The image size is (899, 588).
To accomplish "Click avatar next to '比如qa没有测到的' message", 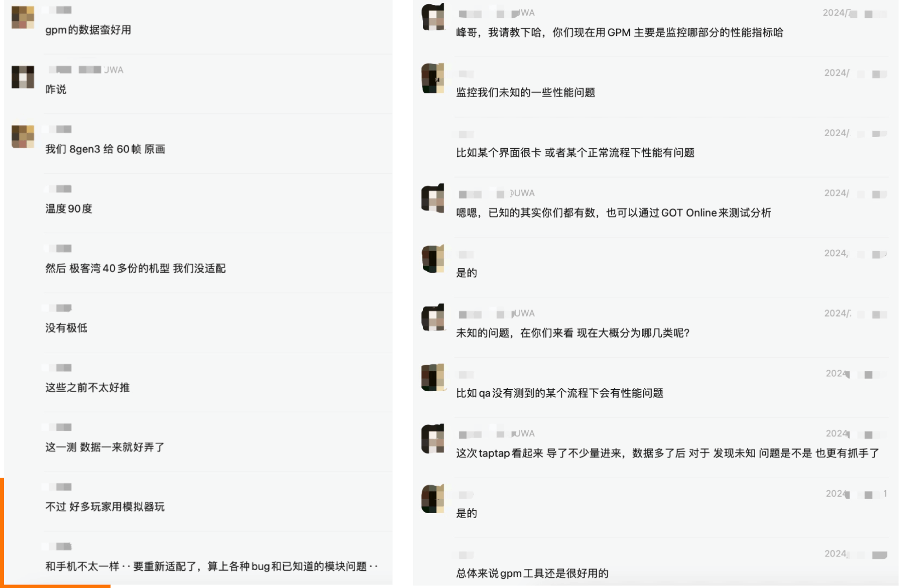I will (432, 378).
